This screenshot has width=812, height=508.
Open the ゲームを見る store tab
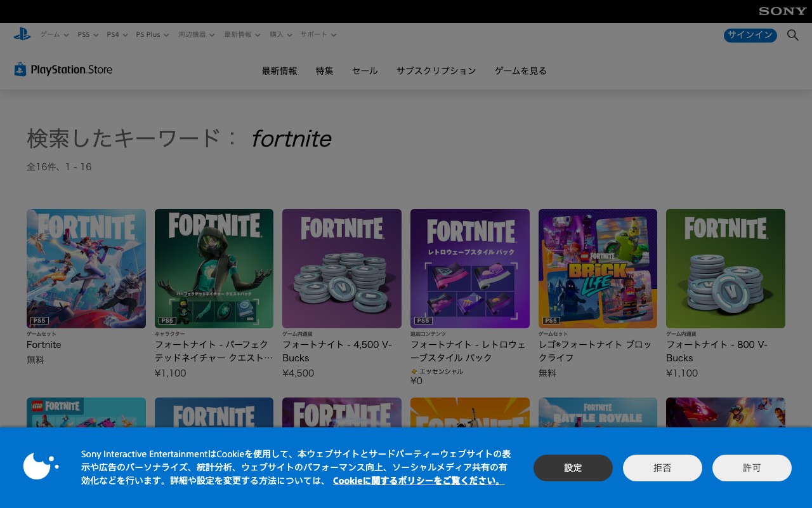[x=521, y=71]
